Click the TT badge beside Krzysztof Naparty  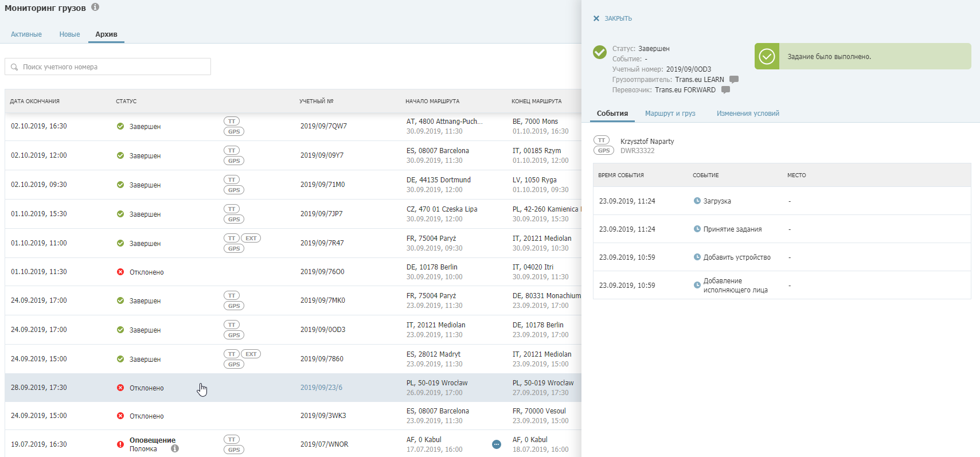[601, 140]
